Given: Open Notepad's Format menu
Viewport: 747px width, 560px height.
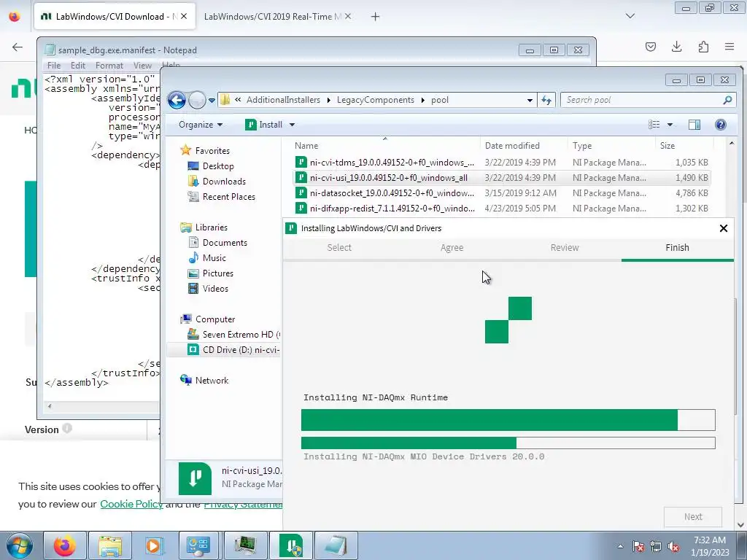Looking at the screenshot, I should pos(109,66).
